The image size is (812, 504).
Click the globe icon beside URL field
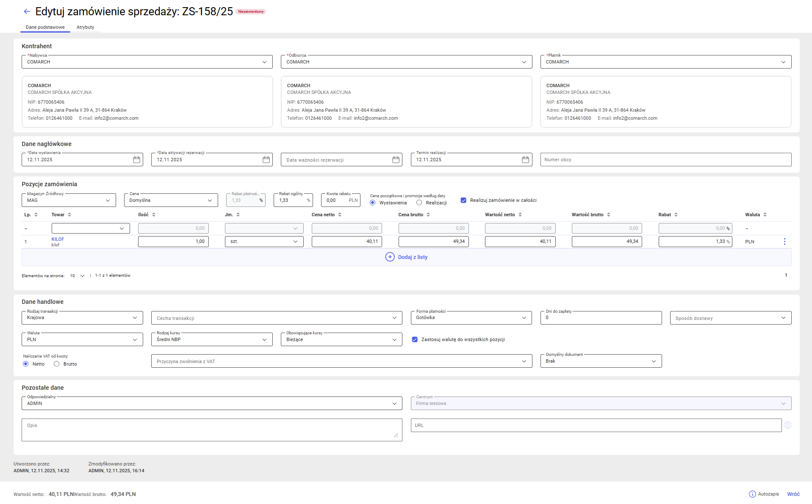[x=787, y=425]
